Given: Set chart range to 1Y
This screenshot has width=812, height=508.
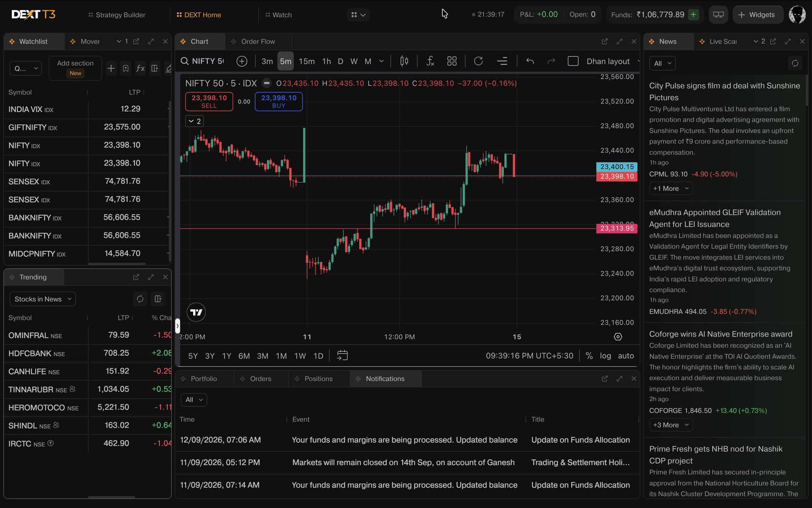Looking at the screenshot, I should pyautogui.click(x=227, y=356).
